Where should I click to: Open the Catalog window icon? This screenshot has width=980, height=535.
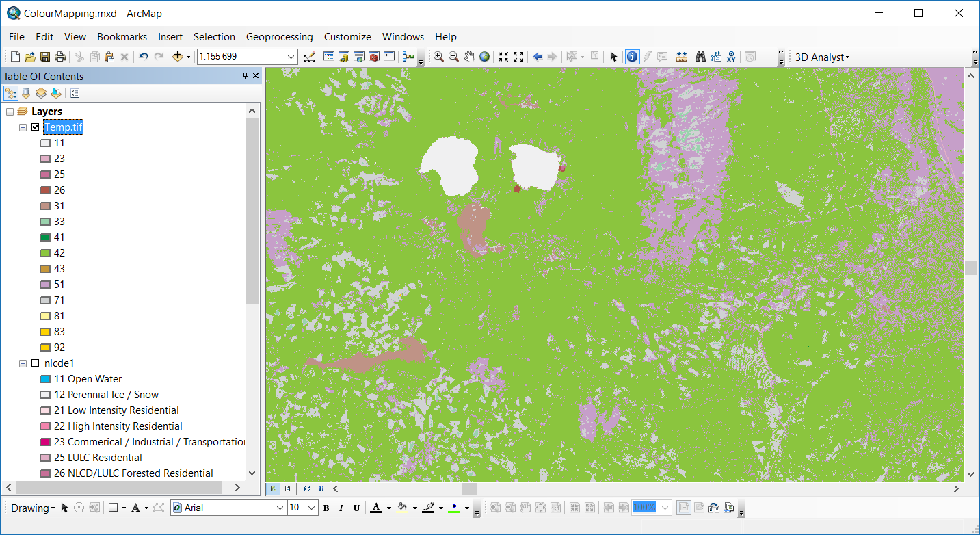point(344,57)
